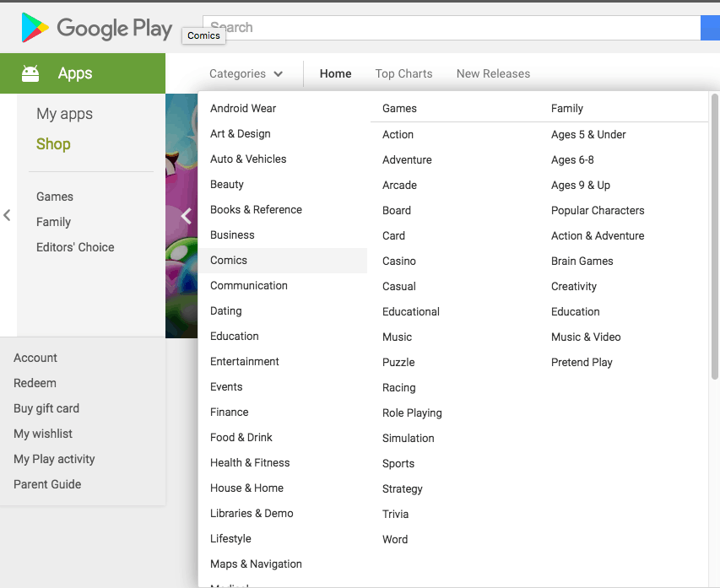Select Pretend Play under Family

(x=582, y=362)
